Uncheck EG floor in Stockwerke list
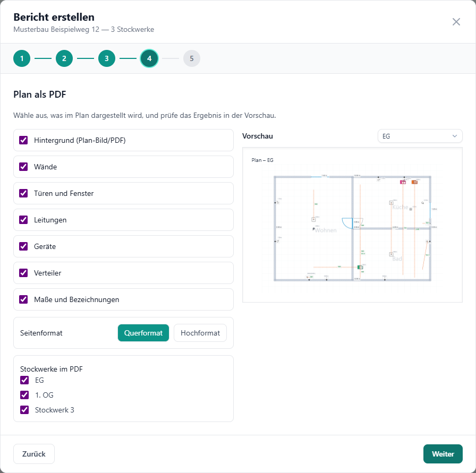The image size is (476, 473). coord(24,380)
